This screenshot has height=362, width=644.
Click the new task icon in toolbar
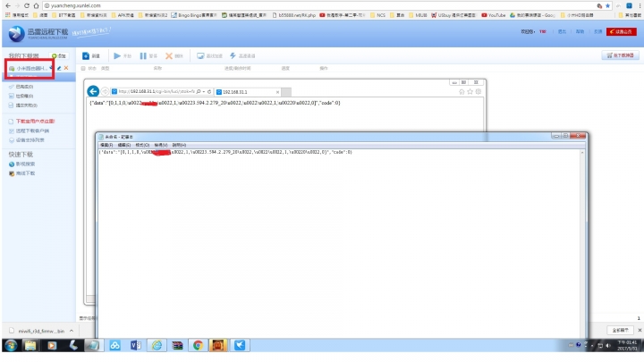86,55
